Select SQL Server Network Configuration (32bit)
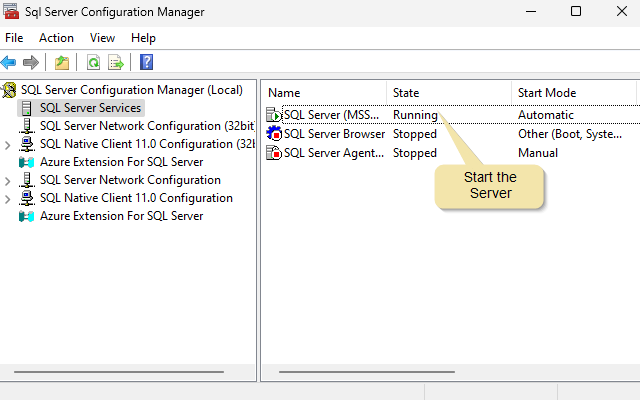 pos(147,126)
